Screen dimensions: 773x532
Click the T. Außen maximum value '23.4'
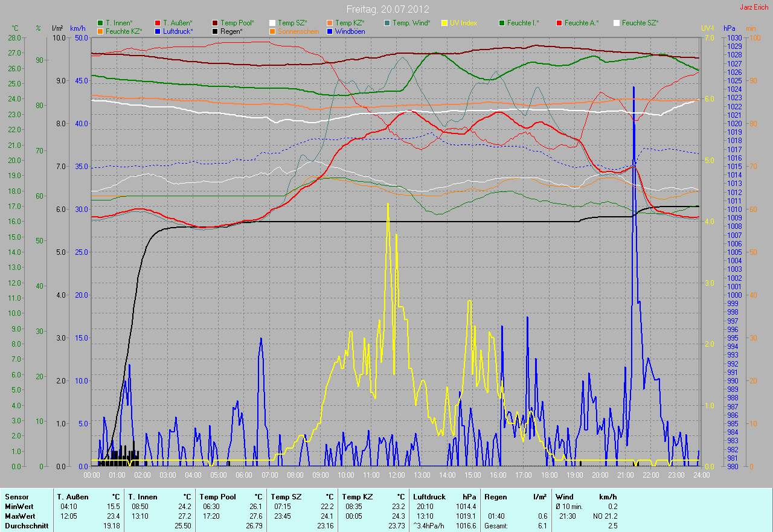tap(114, 516)
